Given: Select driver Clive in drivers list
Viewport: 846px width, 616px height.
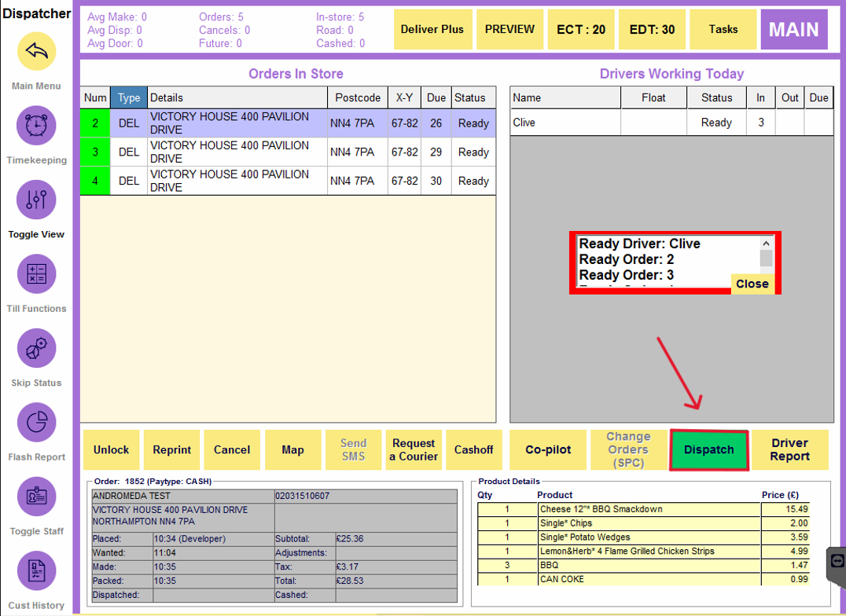Looking at the screenshot, I should [671, 123].
